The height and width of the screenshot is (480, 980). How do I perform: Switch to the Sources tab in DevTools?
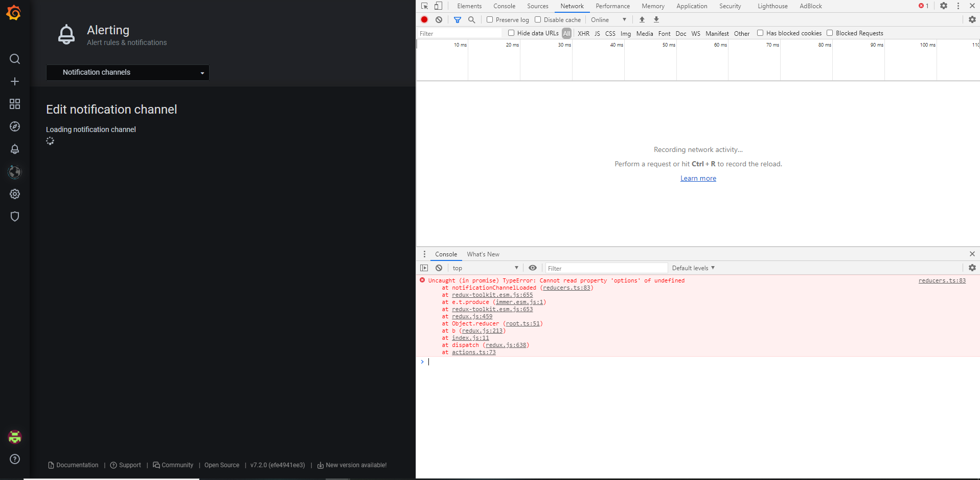(x=537, y=6)
